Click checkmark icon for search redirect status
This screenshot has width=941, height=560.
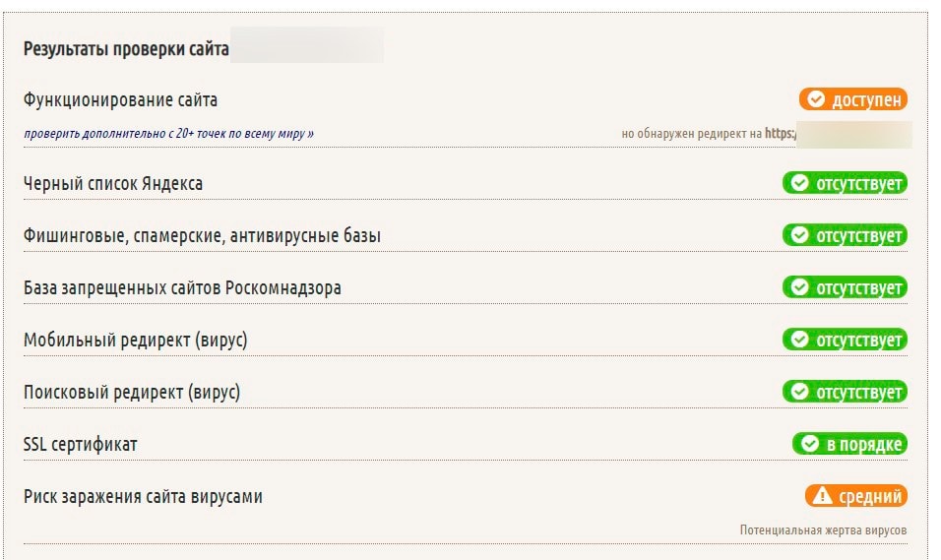800,393
